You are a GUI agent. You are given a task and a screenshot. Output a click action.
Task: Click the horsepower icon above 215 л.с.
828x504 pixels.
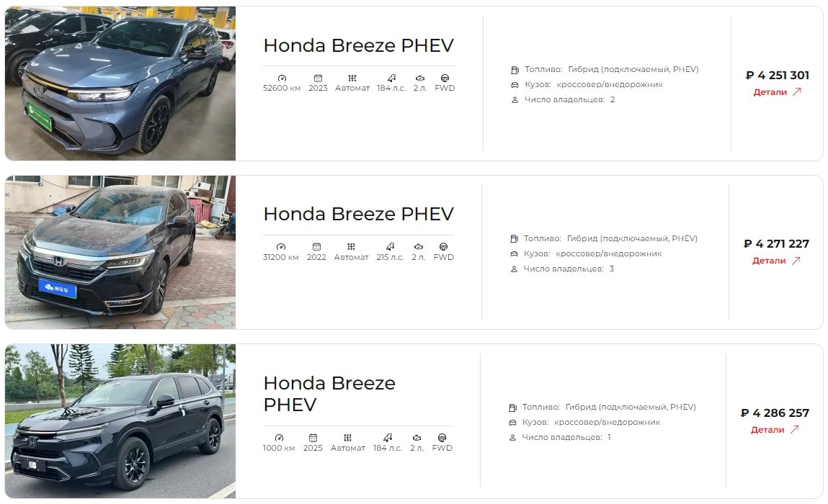[x=391, y=246]
